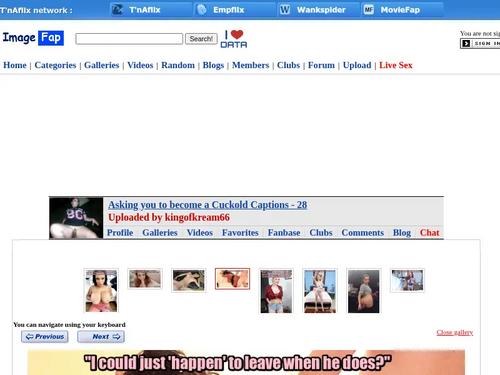Screen dimensions: 500x375
Task: Open the T'nAflix network site icon
Action: (117, 10)
